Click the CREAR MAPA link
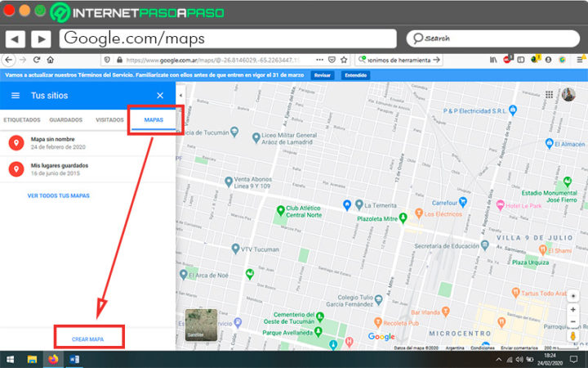Image resolution: width=588 pixels, height=368 pixels. tap(87, 339)
